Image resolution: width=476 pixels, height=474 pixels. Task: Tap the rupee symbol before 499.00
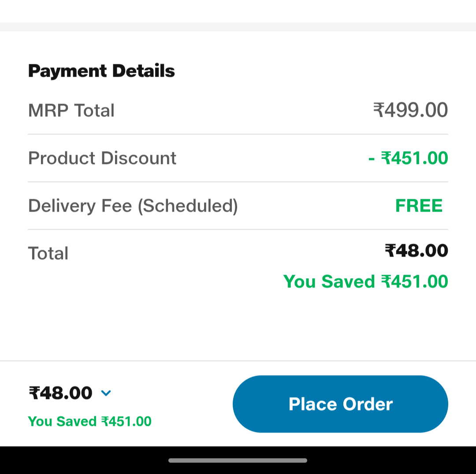tap(379, 110)
